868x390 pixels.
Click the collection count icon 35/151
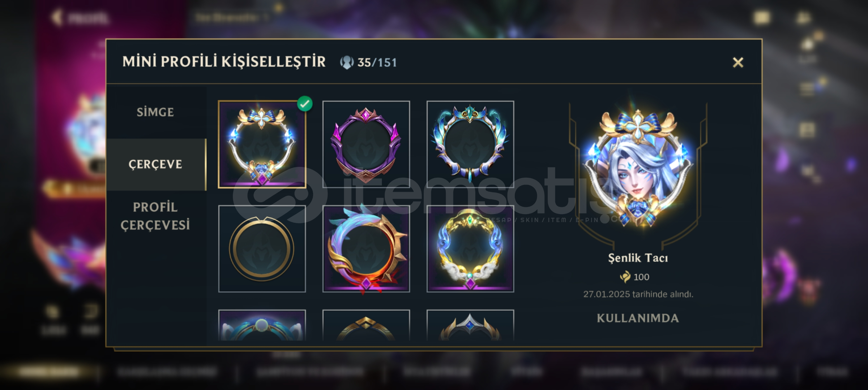[346, 62]
